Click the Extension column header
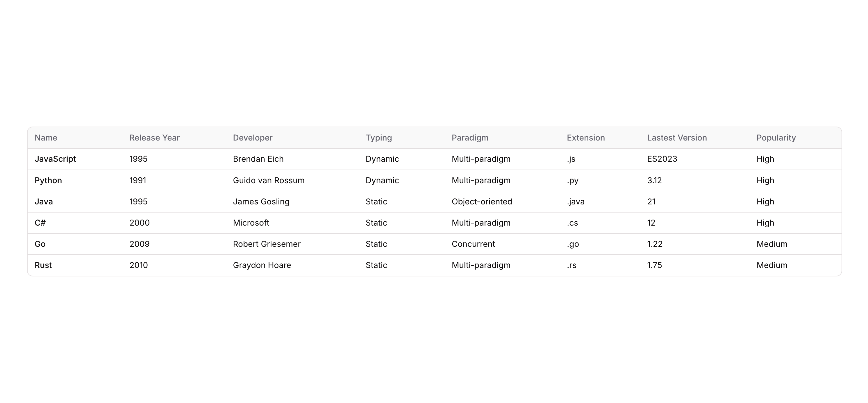The image size is (868, 403). 586,138
